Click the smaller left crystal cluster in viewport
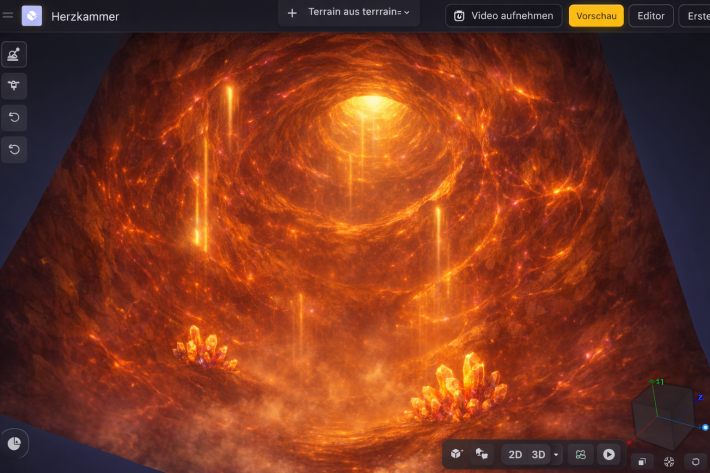This screenshot has width=710, height=473. [x=205, y=347]
